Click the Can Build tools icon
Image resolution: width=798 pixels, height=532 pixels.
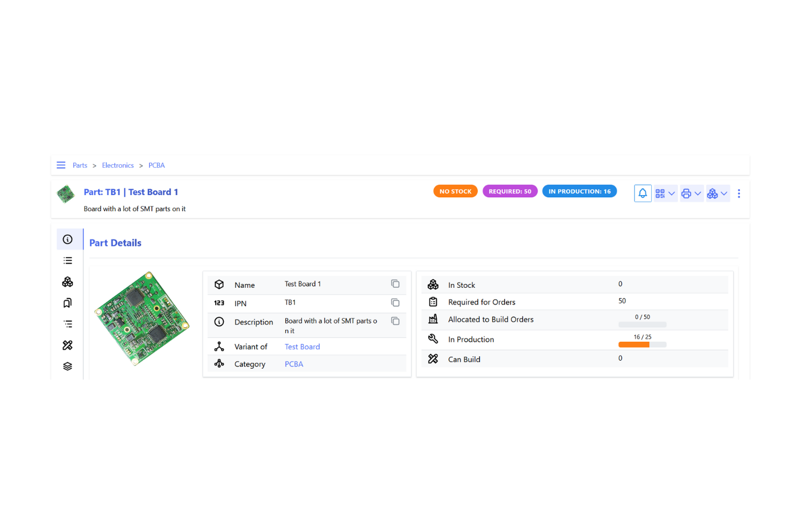[x=433, y=359]
